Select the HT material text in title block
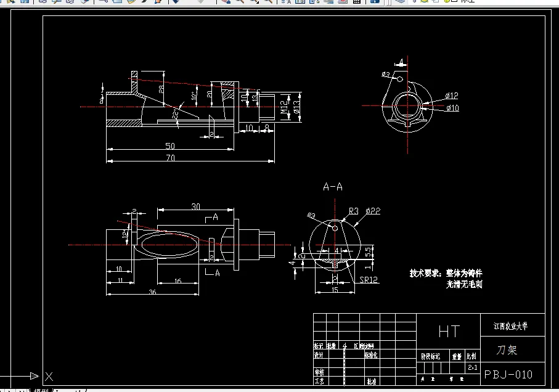Viewport: 559px width, 392px height. click(449, 332)
